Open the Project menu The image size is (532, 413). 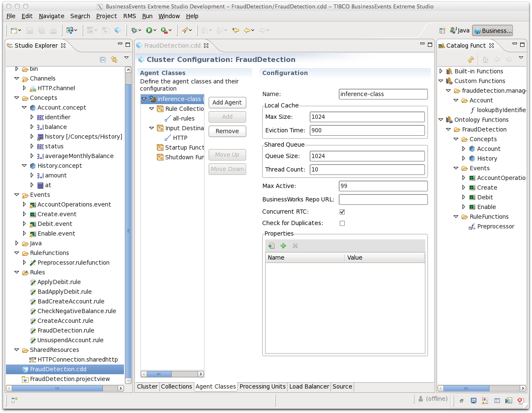[x=106, y=16]
